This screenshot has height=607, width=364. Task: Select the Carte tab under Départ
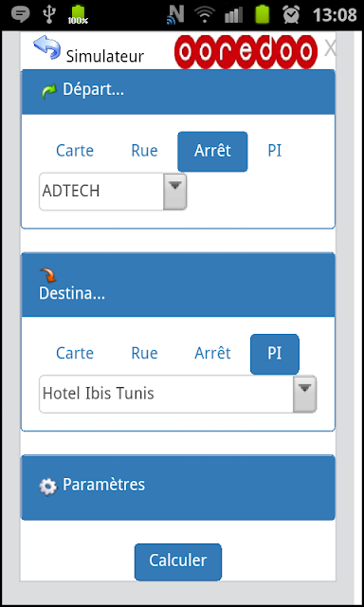pyautogui.click(x=75, y=151)
